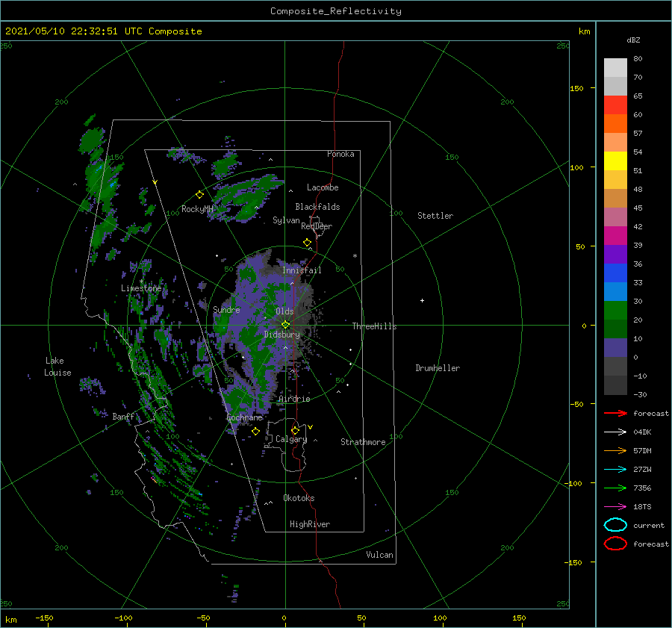Select the lightest gray 70-80 dBZ band

point(615,68)
